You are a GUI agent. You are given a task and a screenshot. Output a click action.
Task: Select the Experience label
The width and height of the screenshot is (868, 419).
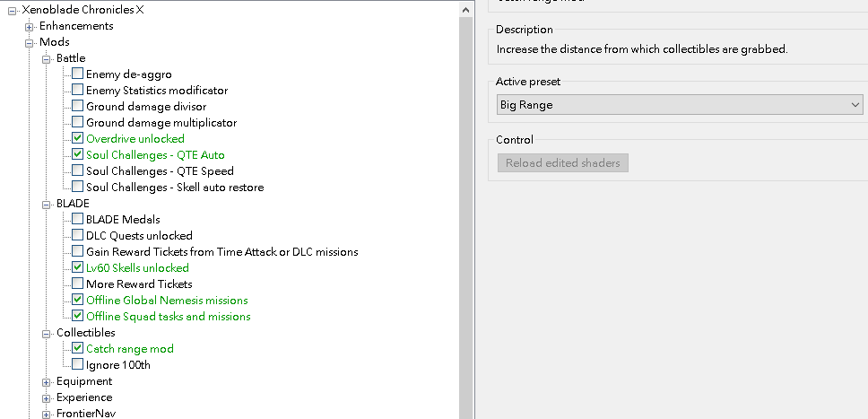[x=84, y=397]
